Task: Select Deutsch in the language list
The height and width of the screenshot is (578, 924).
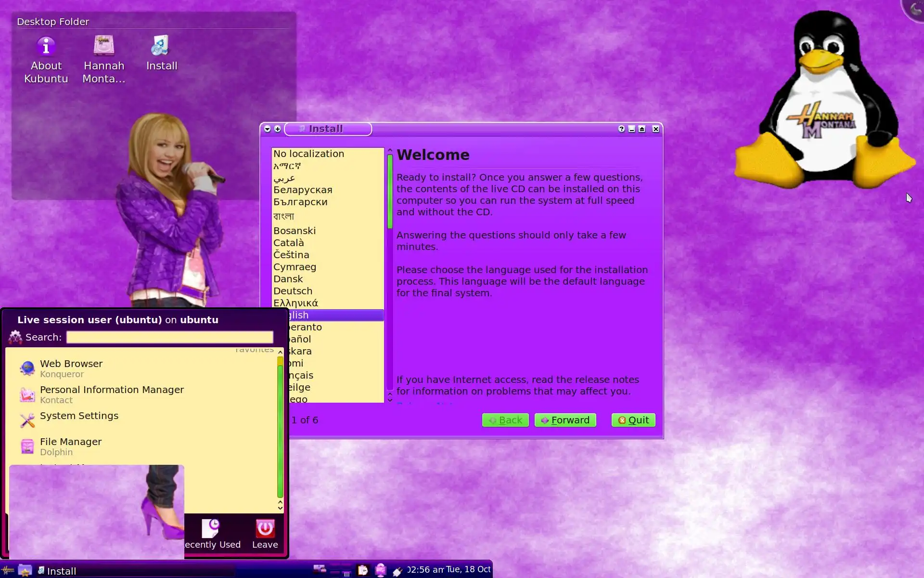Action: point(293,291)
